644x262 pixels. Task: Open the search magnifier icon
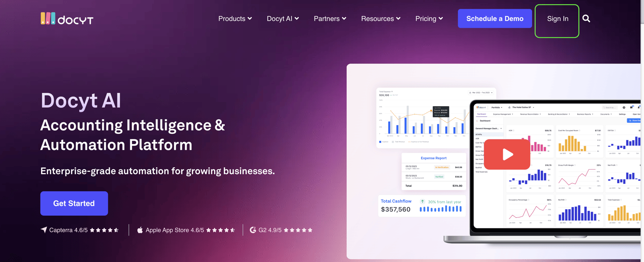point(586,19)
